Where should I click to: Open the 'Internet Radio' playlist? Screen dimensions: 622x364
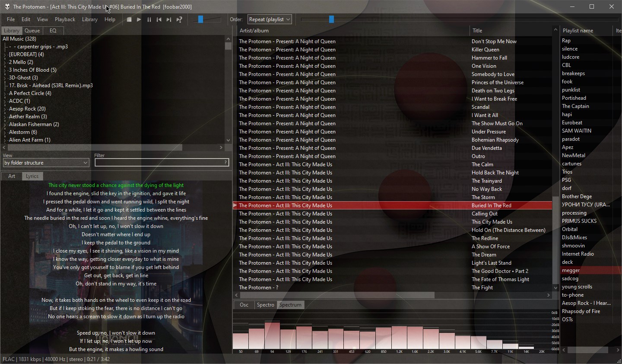(x=578, y=254)
